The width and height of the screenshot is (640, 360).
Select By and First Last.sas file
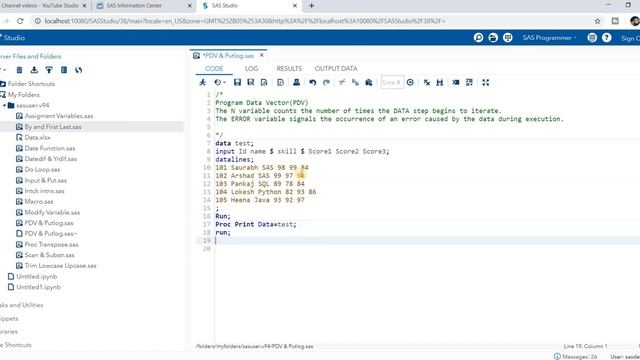pyautogui.click(x=53, y=127)
